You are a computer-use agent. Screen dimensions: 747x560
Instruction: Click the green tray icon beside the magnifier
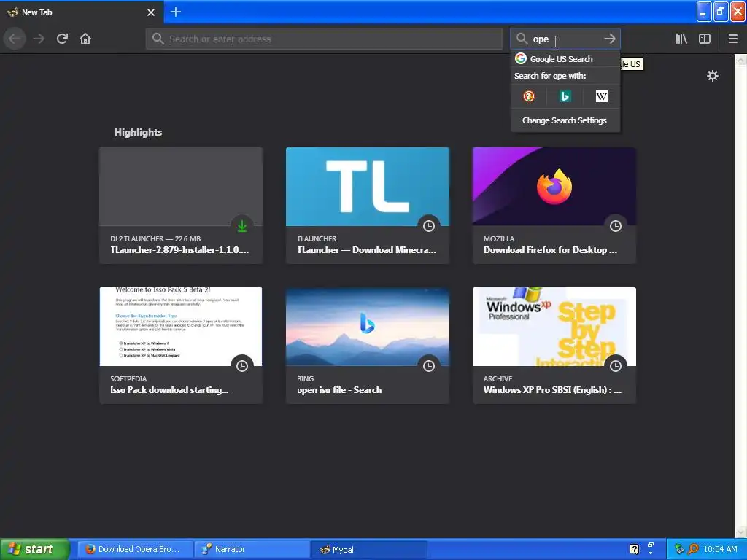[x=679, y=549]
